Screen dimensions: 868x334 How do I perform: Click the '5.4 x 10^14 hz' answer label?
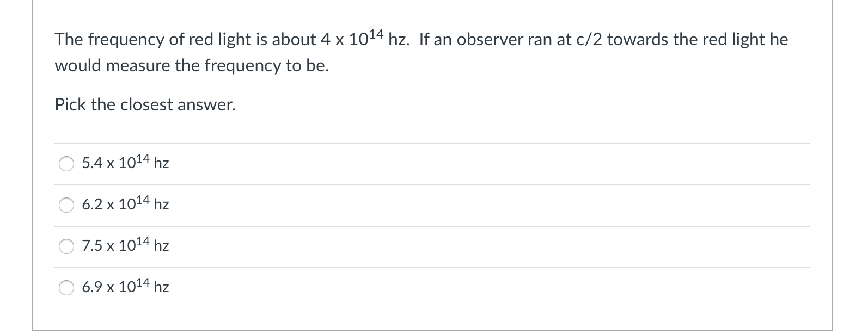(125, 162)
